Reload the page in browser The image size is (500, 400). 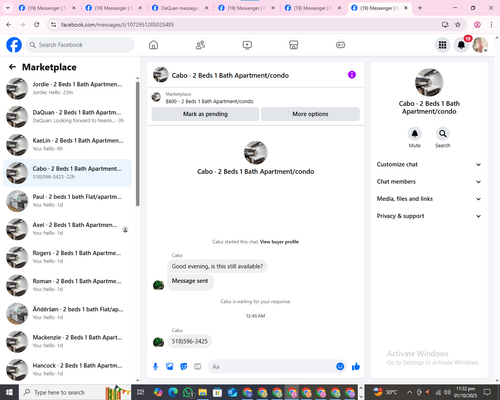click(x=37, y=24)
